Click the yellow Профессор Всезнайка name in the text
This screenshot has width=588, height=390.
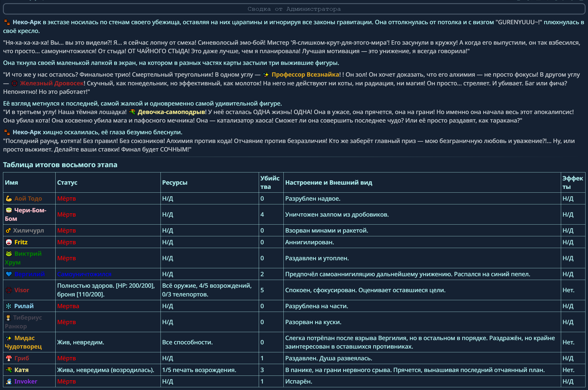pyautogui.click(x=305, y=75)
